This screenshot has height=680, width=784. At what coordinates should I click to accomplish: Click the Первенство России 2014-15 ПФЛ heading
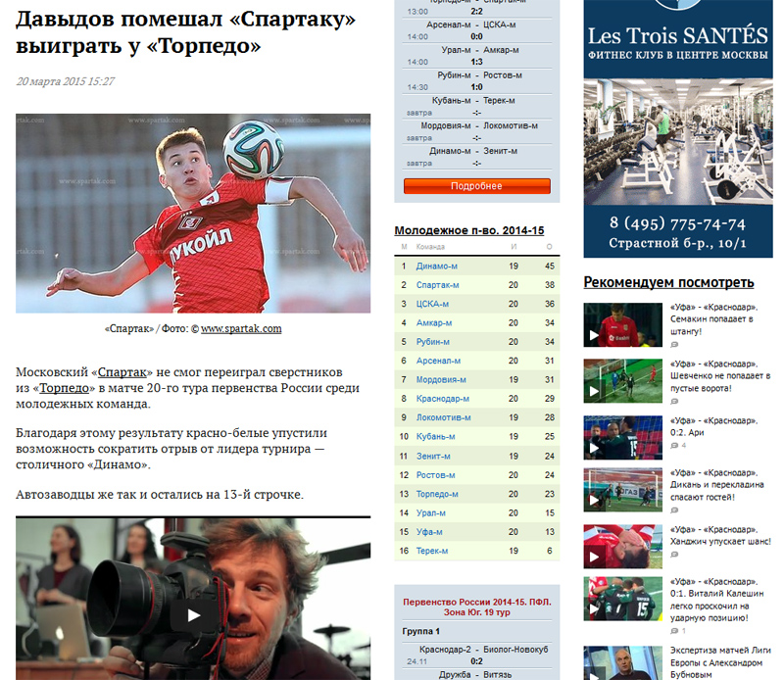pos(477,607)
